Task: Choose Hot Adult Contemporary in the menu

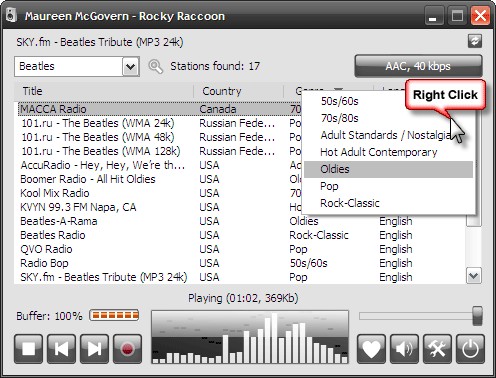Action: (388, 152)
